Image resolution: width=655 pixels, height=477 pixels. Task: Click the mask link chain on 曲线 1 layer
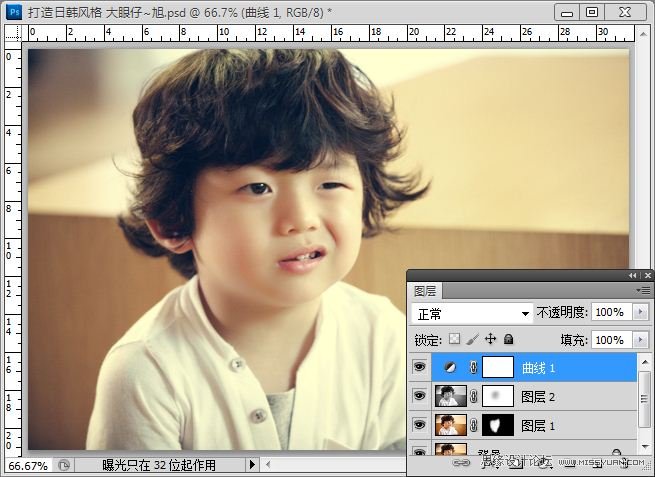click(x=473, y=368)
